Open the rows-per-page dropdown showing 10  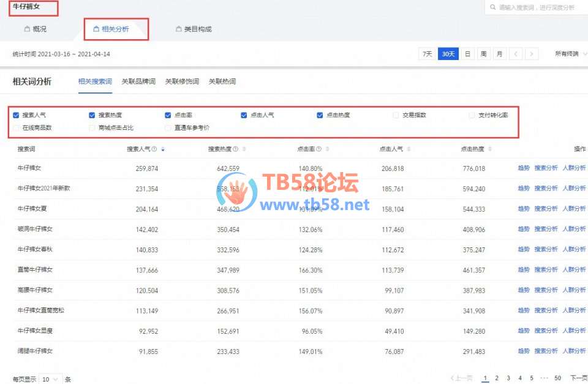pos(51,379)
